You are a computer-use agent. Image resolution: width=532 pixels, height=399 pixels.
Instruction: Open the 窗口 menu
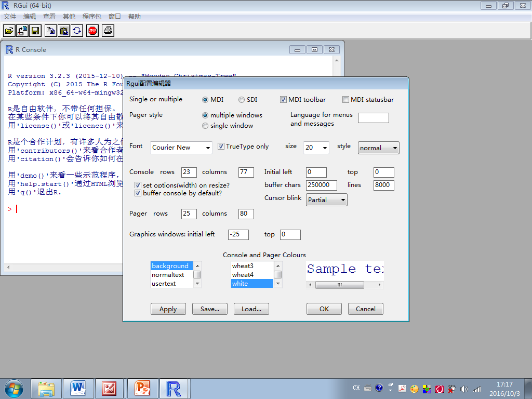pyautogui.click(x=115, y=16)
